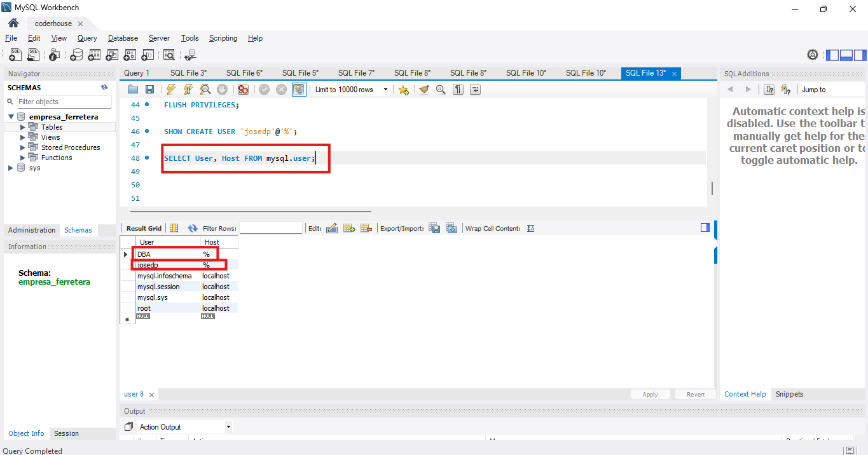Open the Query menu
The image size is (868, 455).
[x=87, y=38]
